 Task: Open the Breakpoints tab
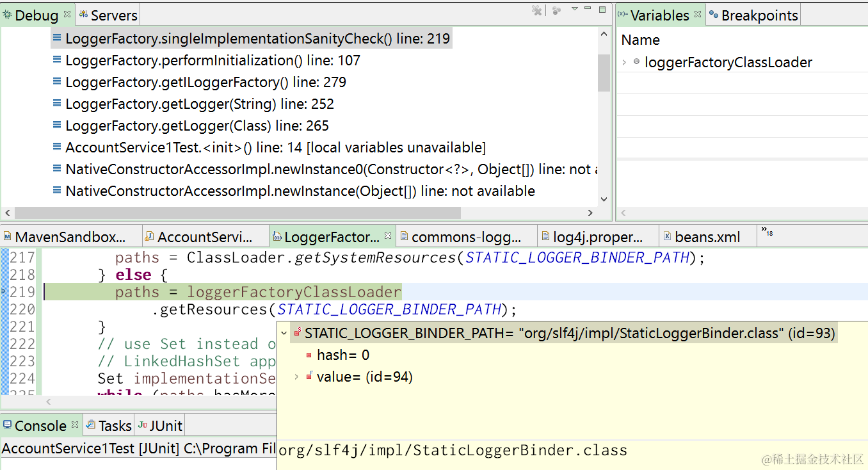753,15
